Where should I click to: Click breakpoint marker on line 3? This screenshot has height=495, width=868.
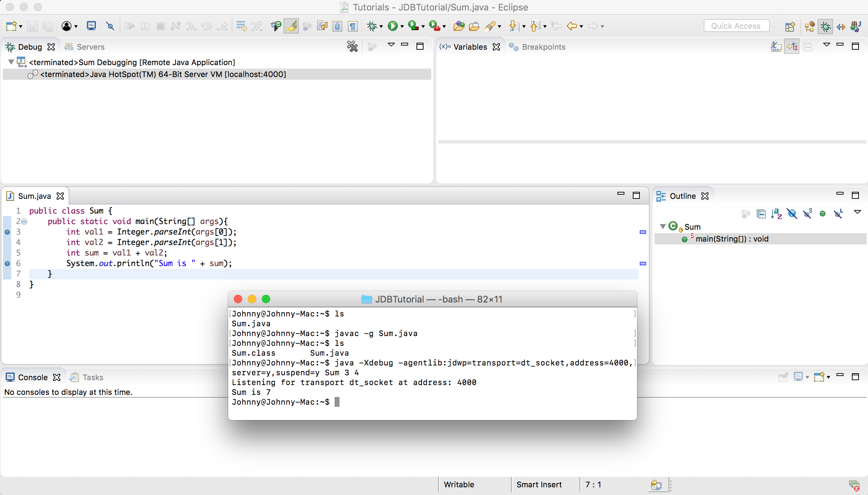tap(7, 232)
